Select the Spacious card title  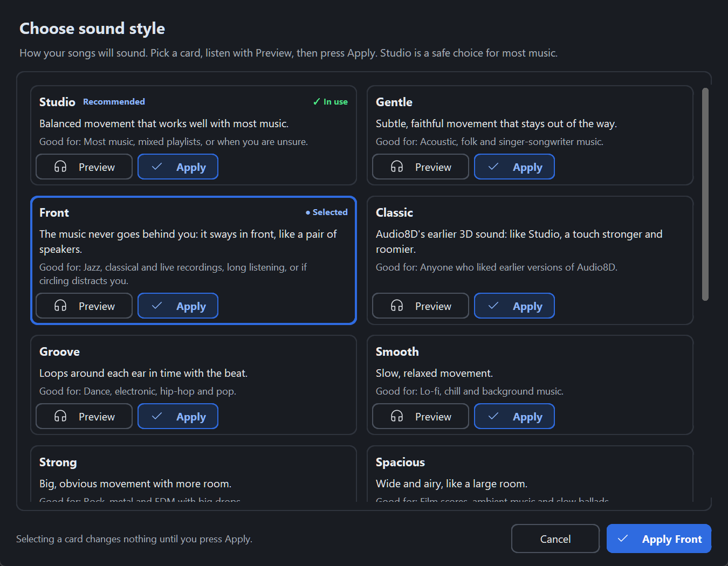click(x=400, y=463)
